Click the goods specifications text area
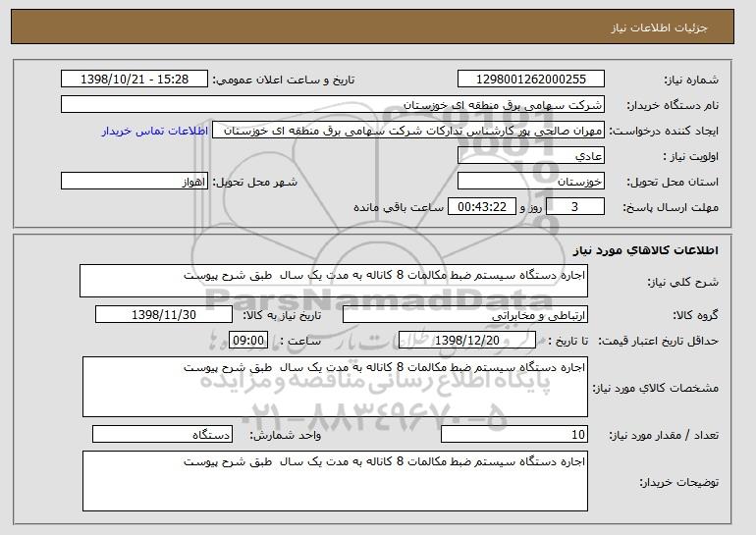756x535 pixels. (x=334, y=387)
